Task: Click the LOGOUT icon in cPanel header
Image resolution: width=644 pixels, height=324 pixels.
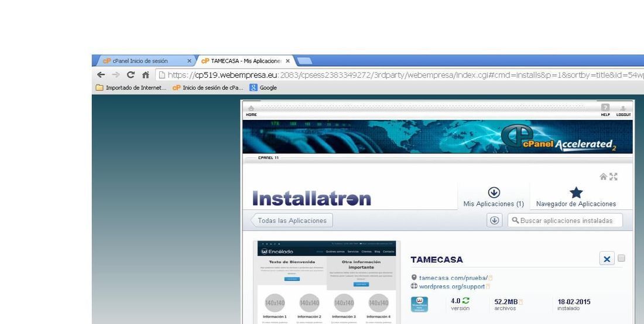Action: [x=623, y=111]
